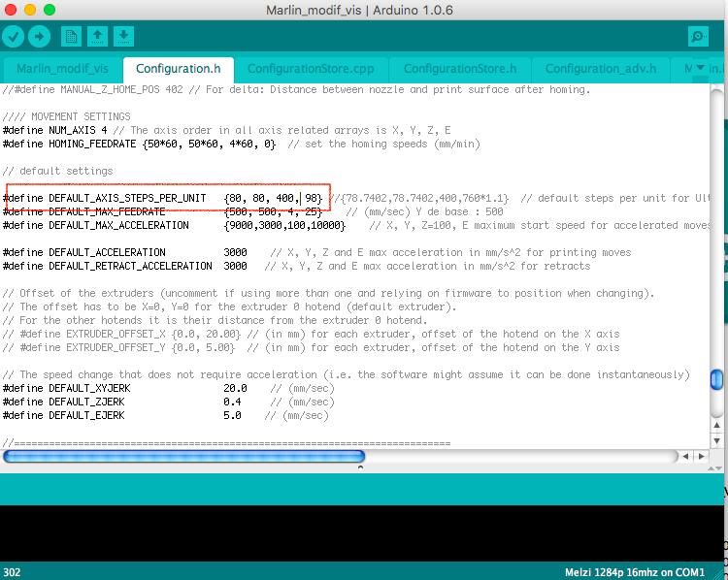Click the HOMING_FEEDRATE define name
This screenshot has width=728, height=580.
(92, 144)
